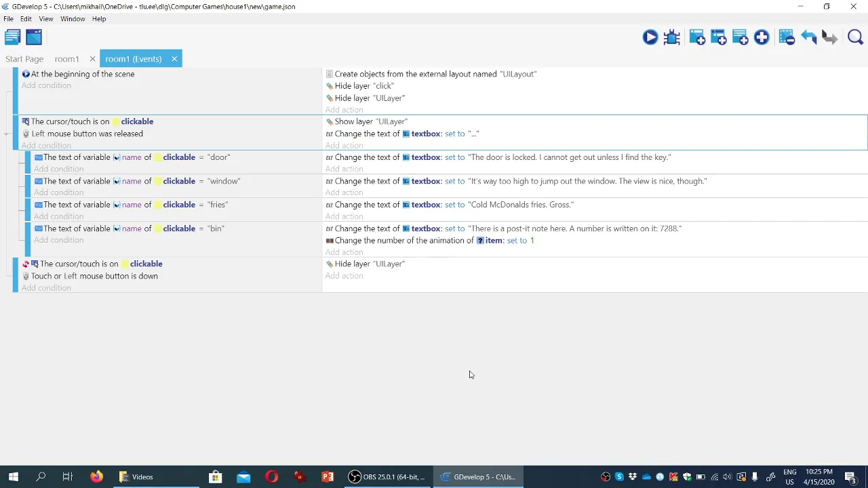
Task: Choose another event type via the round plus icon
Action: tap(762, 37)
